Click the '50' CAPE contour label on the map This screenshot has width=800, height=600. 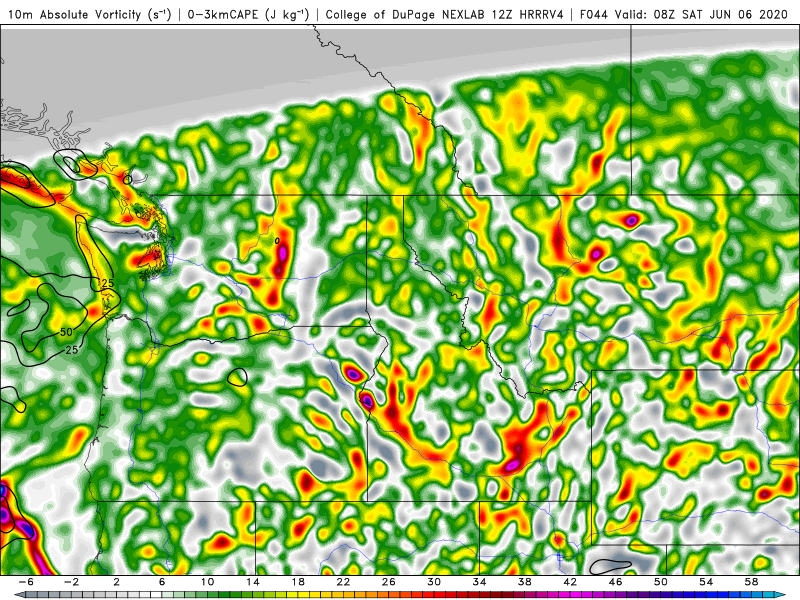(66, 332)
